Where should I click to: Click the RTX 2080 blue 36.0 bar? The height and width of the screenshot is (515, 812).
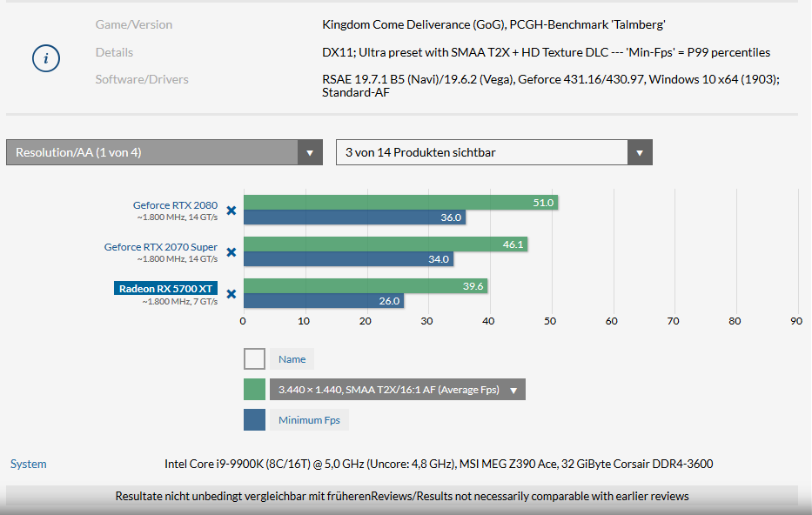(355, 217)
